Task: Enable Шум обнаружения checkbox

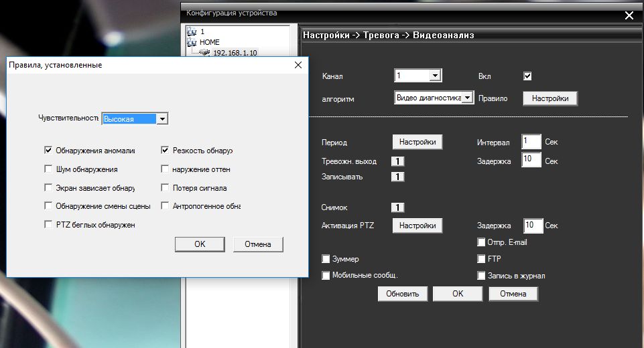Action: [48, 169]
